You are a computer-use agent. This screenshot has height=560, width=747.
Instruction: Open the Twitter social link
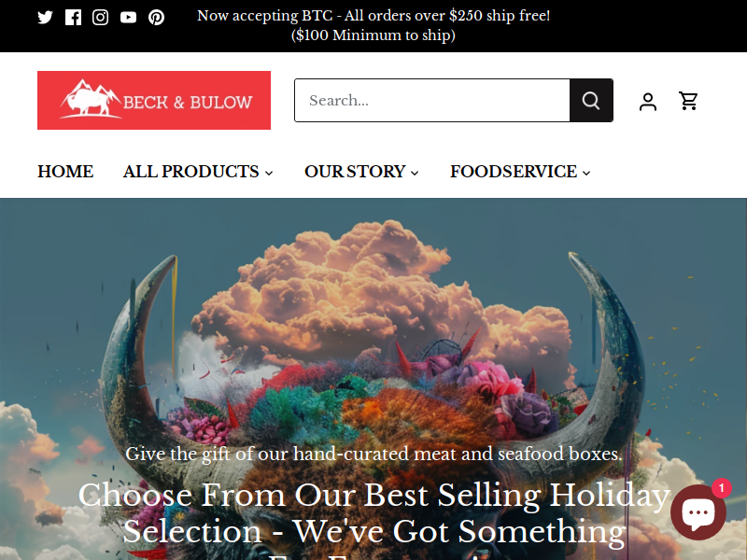45,18
